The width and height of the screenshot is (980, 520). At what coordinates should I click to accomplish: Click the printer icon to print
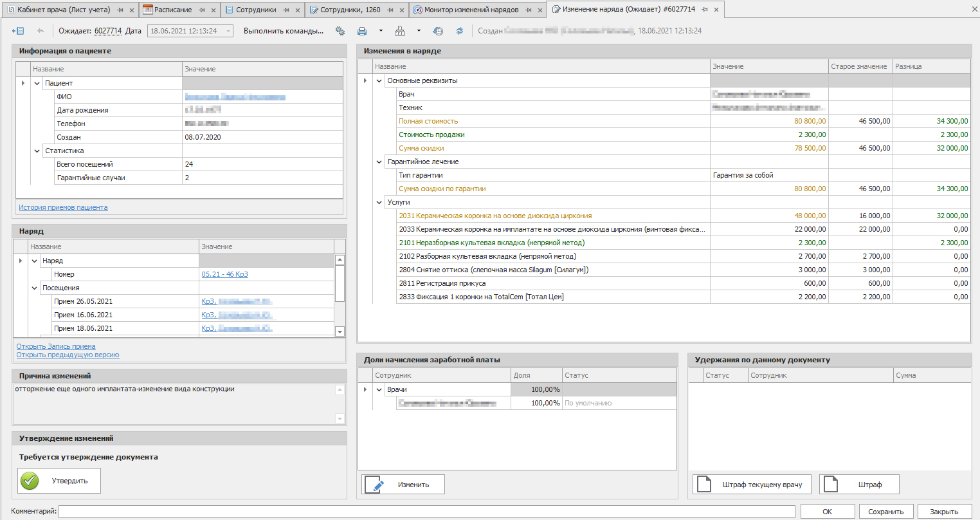pos(362,31)
